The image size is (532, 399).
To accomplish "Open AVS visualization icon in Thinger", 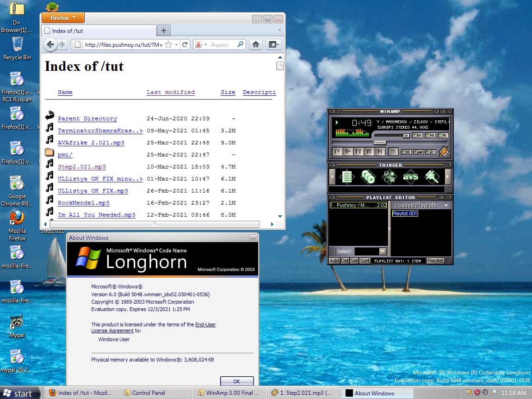I will [x=410, y=177].
